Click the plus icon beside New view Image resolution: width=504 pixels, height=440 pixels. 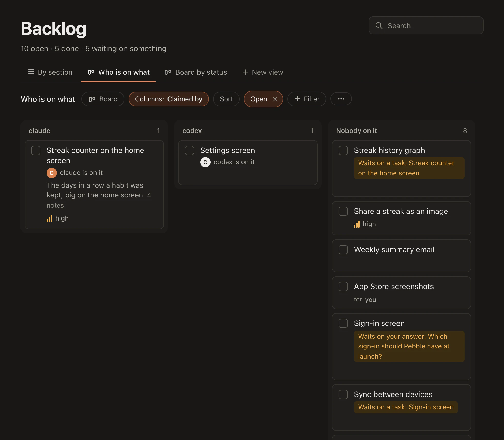tap(245, 72)
